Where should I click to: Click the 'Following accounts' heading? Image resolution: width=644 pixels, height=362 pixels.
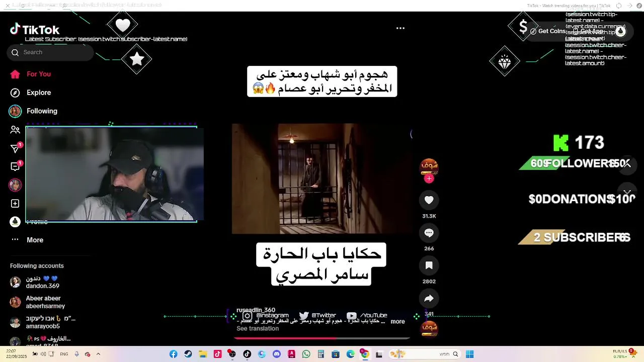coord(37,266)
